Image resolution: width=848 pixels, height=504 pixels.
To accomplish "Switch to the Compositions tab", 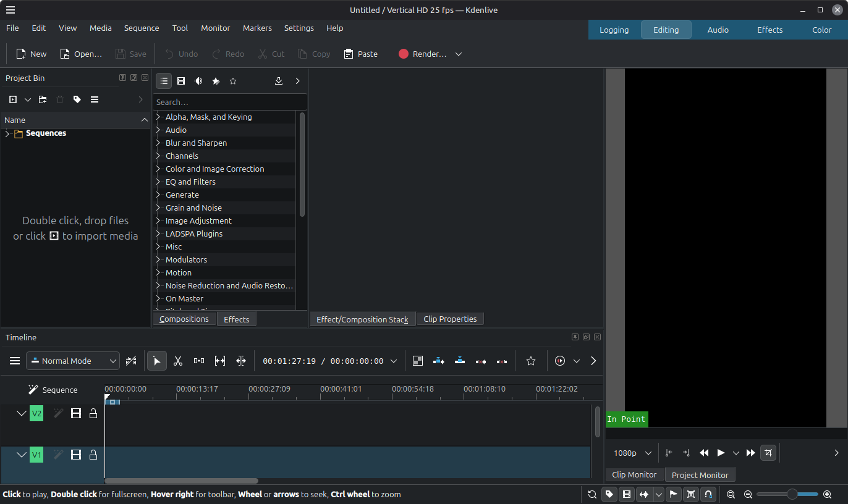I will point(184,319).
